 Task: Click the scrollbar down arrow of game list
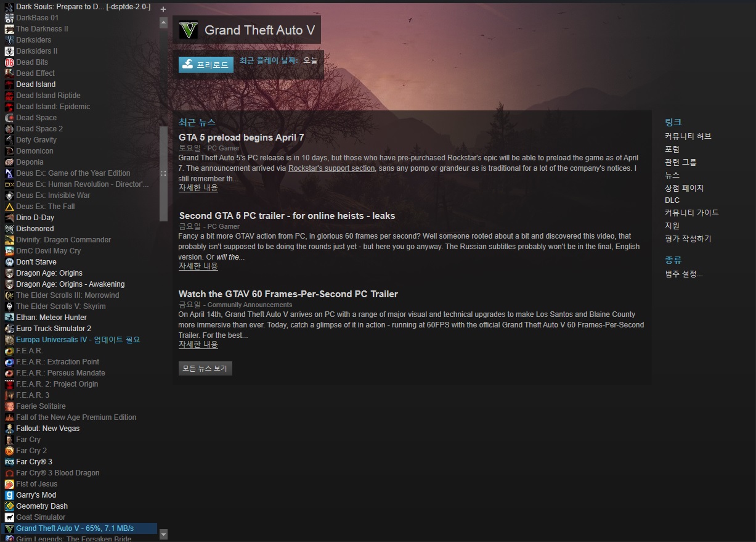[163, 535]
